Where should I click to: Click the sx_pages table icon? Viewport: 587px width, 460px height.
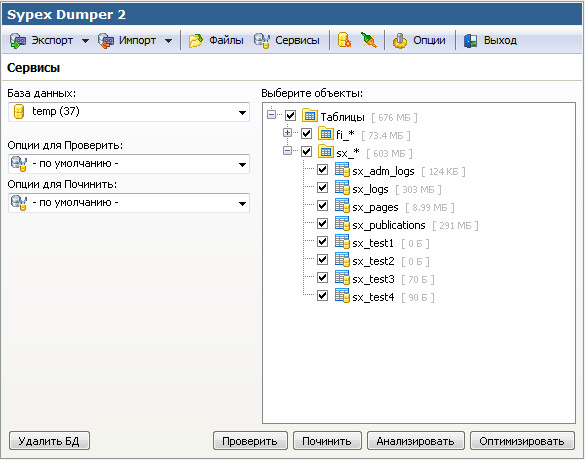(x=342, y=206)
